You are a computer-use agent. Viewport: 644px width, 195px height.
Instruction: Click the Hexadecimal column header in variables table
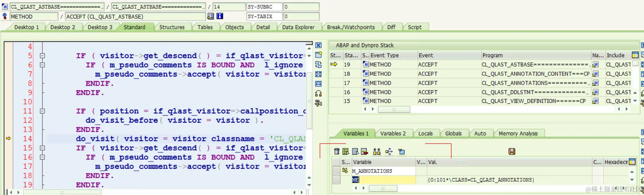click(x=616, y=162)
